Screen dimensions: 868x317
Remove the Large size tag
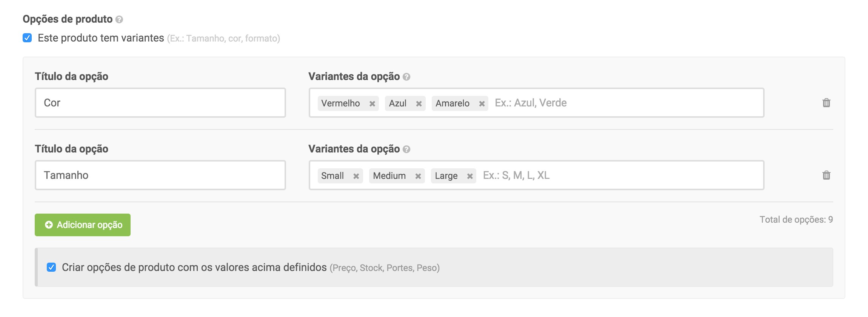pos(469,176)
